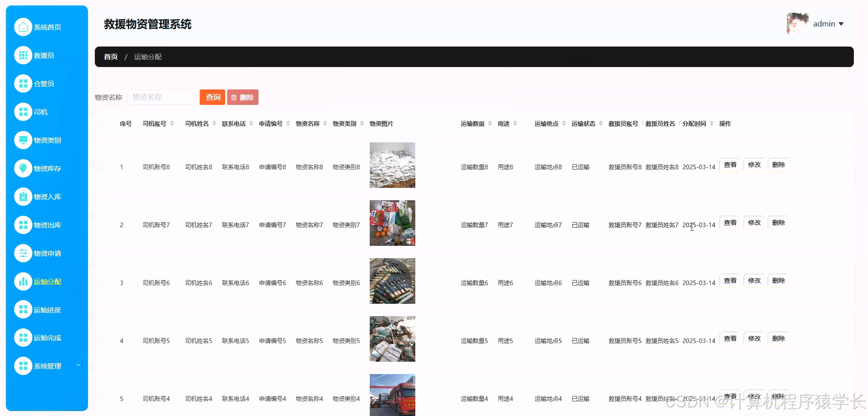Sort by 司机账号 column arrows
The image size is (868, 416).
click(172, 124)
